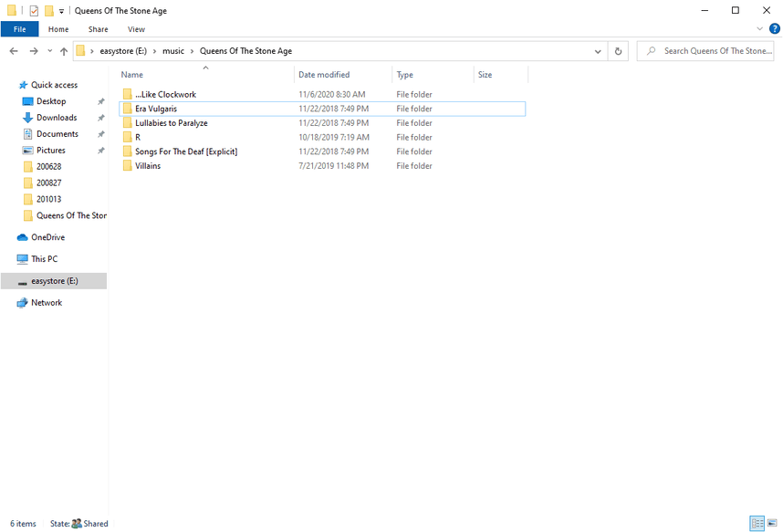Select the ...Like Clockwork folder icon
Viewport: 783px width, 532px height.
pyautogui.click(x=128, y=94)
